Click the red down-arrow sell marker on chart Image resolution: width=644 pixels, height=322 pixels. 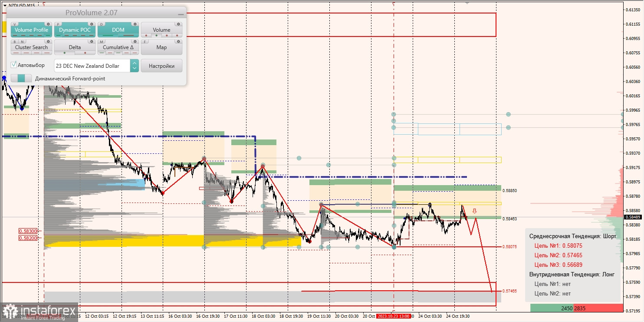click(x=474, y=211)
